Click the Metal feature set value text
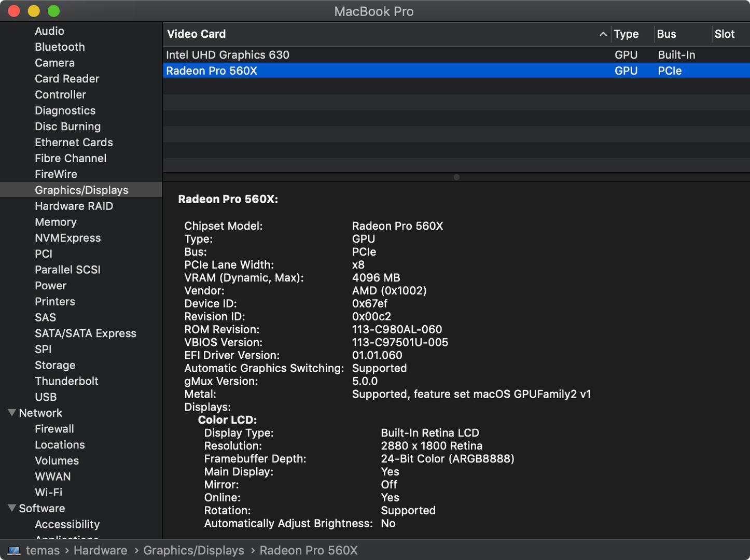750x560 pixels. 471,395
